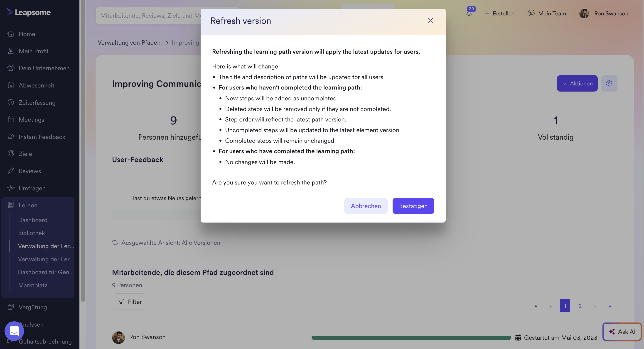
Task: Jump to first page arrow
Action: tap(536, 306)
